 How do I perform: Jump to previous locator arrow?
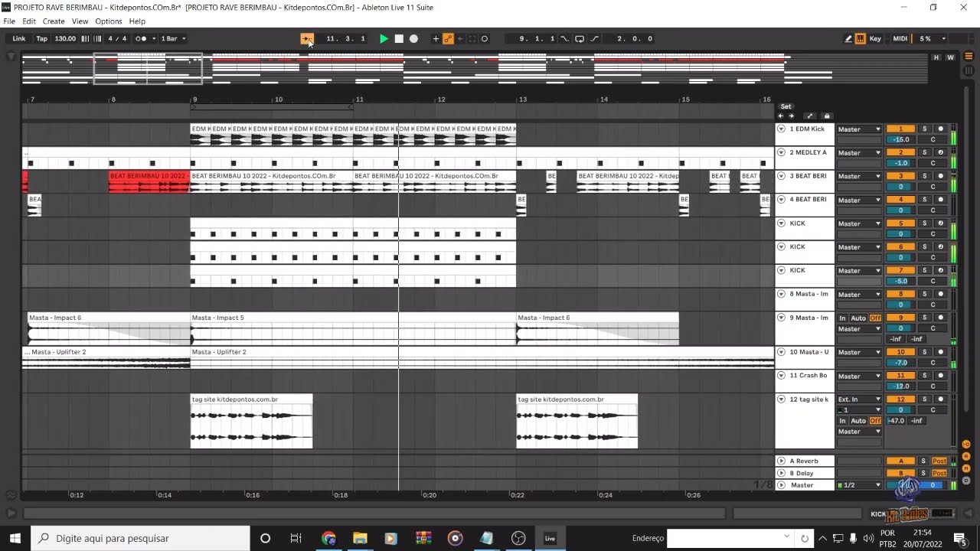coord(781,116)
